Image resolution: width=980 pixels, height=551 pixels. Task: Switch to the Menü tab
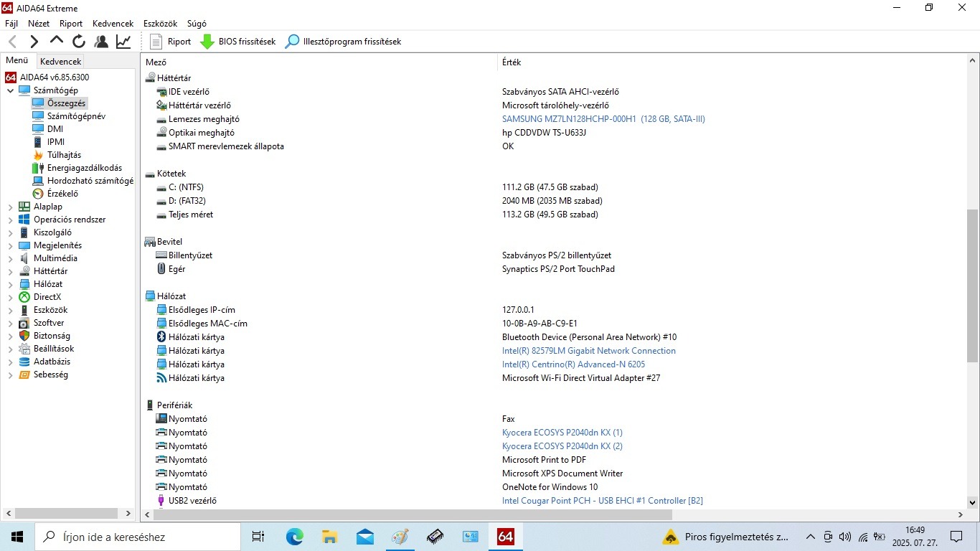click(17, 61)
